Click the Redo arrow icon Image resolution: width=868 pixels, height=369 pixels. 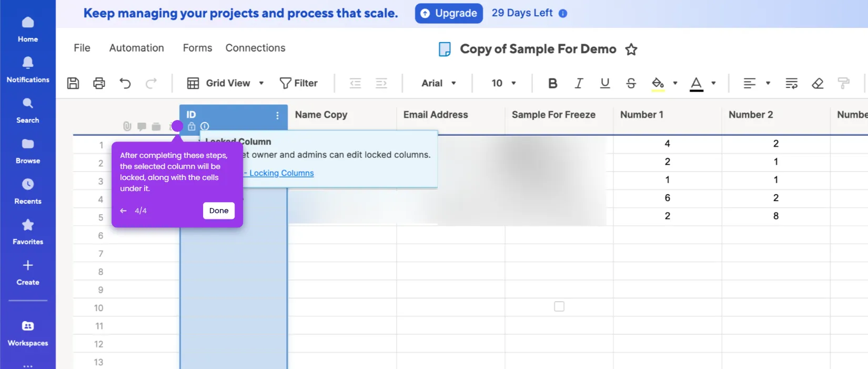151,83
